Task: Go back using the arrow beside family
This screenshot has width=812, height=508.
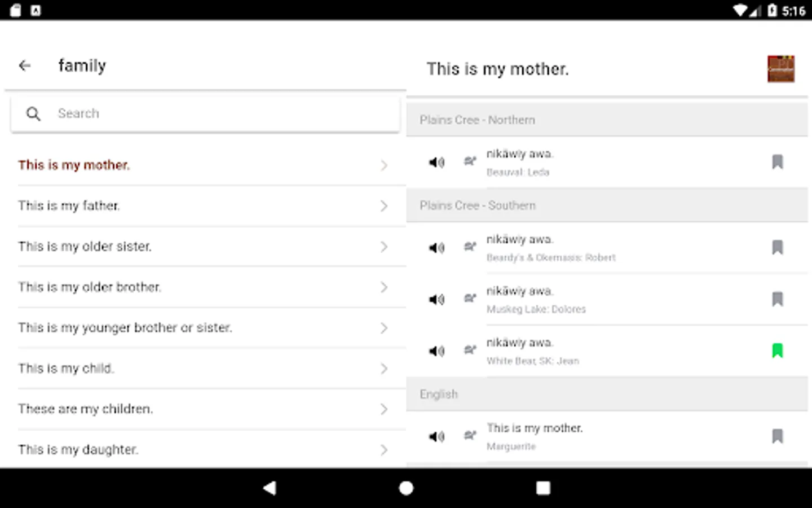Action: pos(25,66)
